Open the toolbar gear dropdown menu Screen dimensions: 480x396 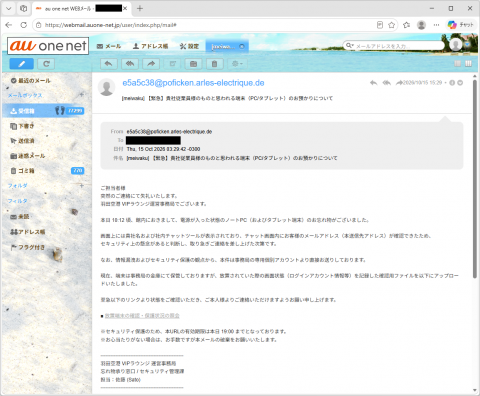point(237,64)
